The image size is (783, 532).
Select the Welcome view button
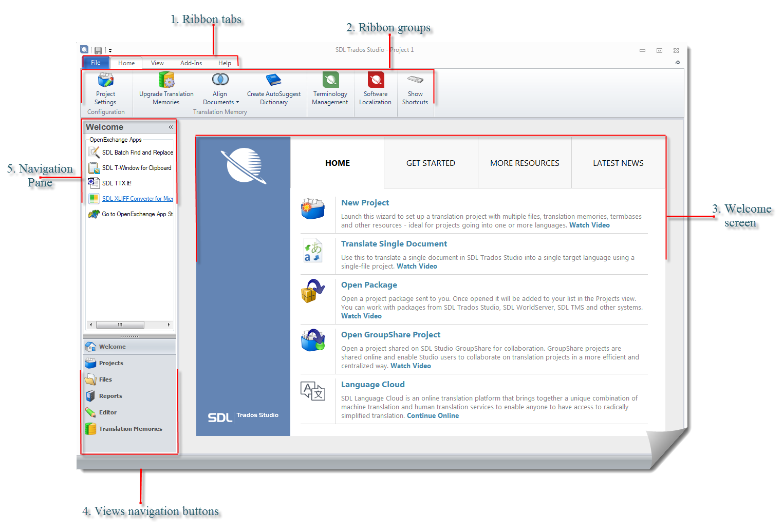coord(129,347)
